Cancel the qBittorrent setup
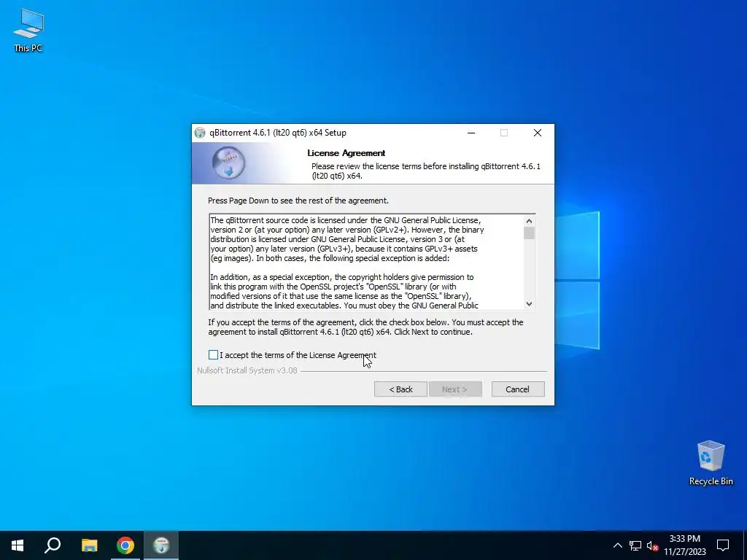747x560 pixels. (x=518, y=389)
